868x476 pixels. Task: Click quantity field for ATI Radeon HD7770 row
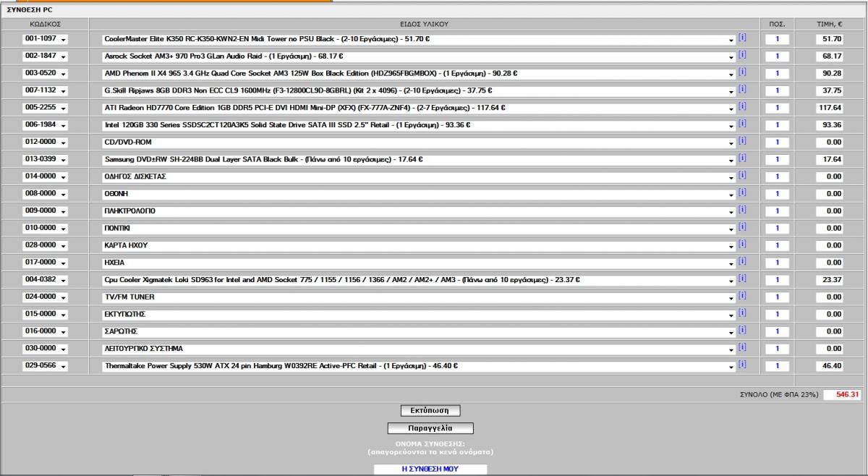(778, 108)
